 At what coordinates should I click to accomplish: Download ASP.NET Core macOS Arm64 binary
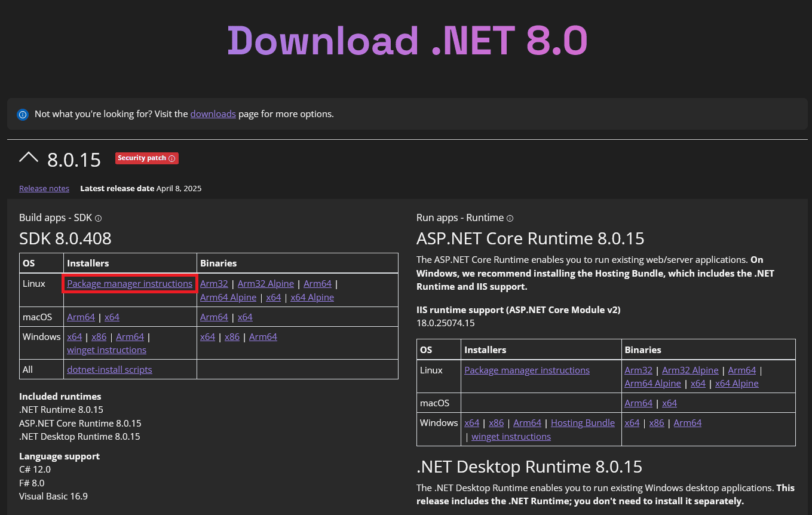point(638,403)
